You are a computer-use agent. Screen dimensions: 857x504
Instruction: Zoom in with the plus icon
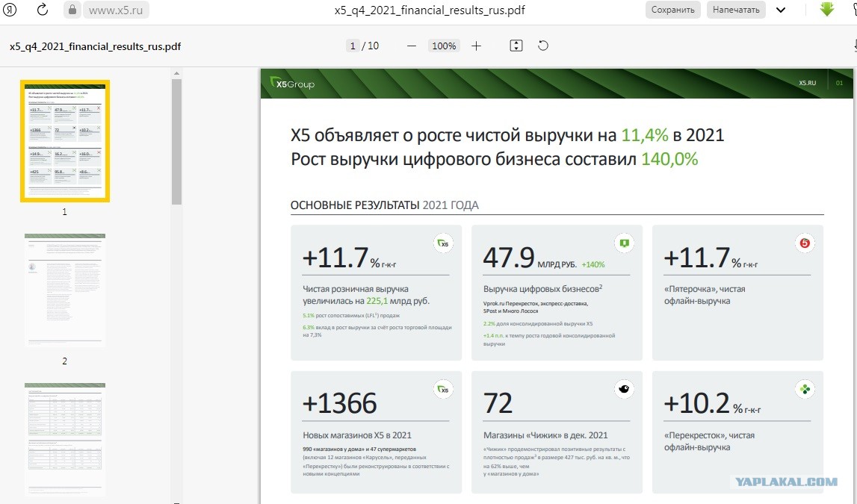pos(476,46)
